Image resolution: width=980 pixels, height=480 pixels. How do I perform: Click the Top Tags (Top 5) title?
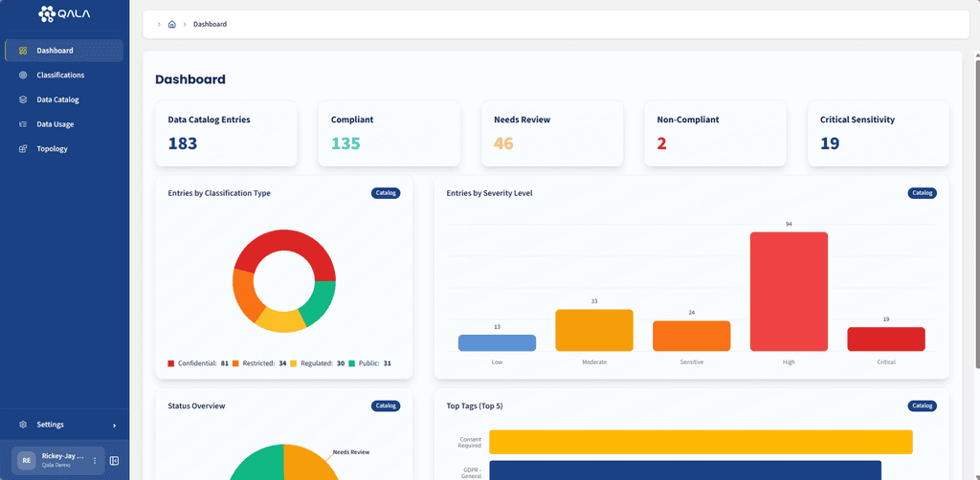click(x=475, y=406)
